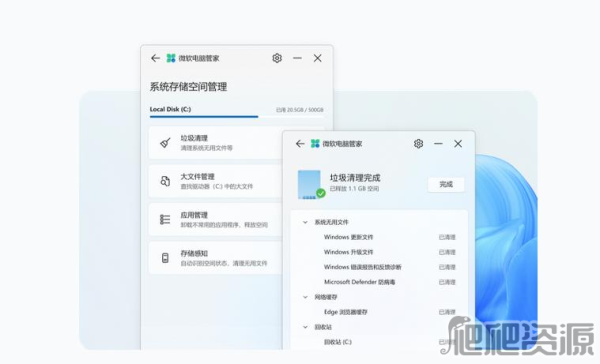Select Windows 错误报告和反馈诊断 row

[x=379, y=267]
